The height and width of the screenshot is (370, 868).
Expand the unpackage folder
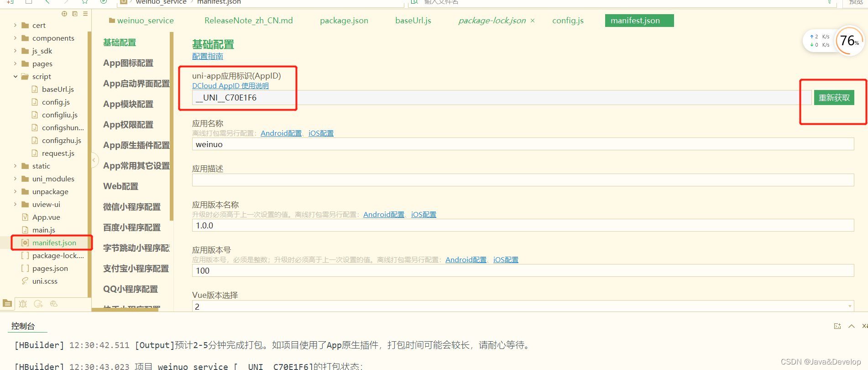click(x=16, y=191)
